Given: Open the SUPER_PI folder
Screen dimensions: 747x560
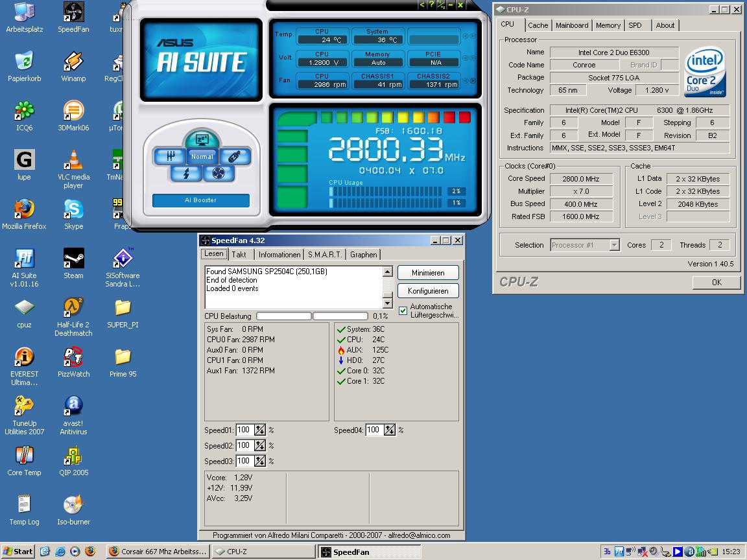Looking at the screenshot, I should click(x=123, y=313).
